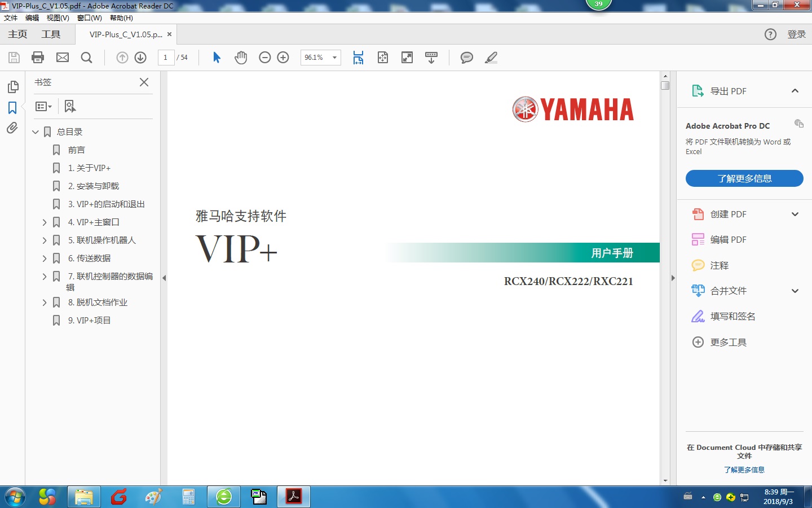This screenshot has height=508, width=812.
Task: Select the highlighter pen tool
Action: pyautogui.click(x=491, y=58)
